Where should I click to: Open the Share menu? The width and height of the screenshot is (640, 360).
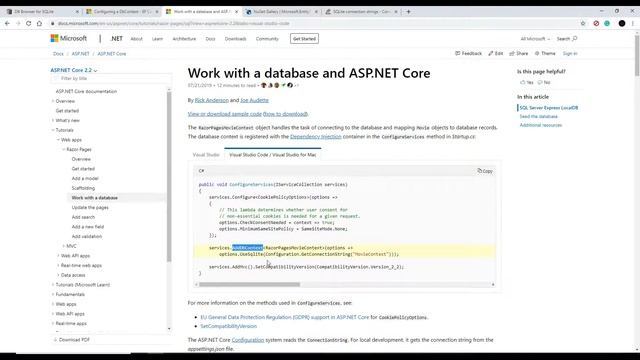point(519,53)
